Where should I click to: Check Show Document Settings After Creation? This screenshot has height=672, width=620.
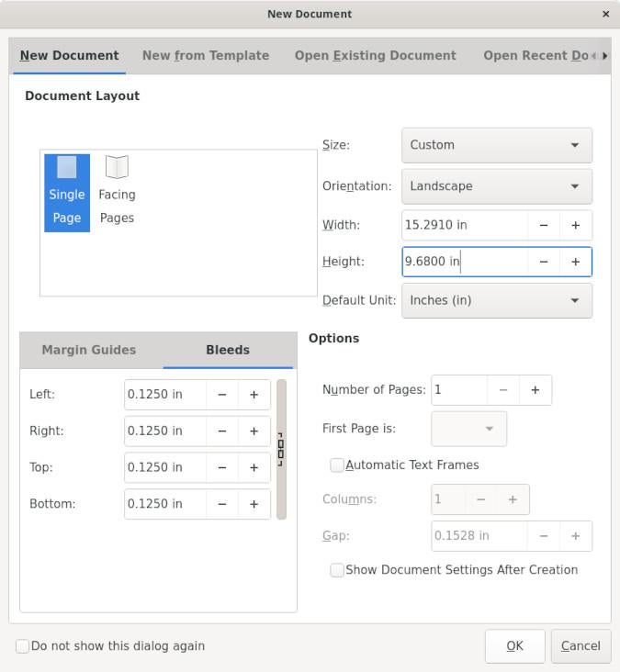point(337,570)
